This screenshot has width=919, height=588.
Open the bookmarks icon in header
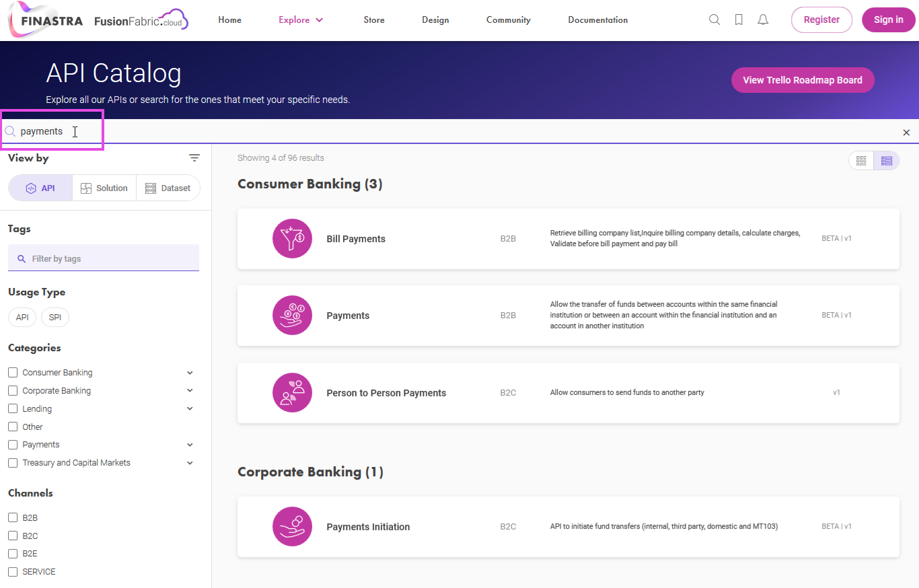pos(739,20)
